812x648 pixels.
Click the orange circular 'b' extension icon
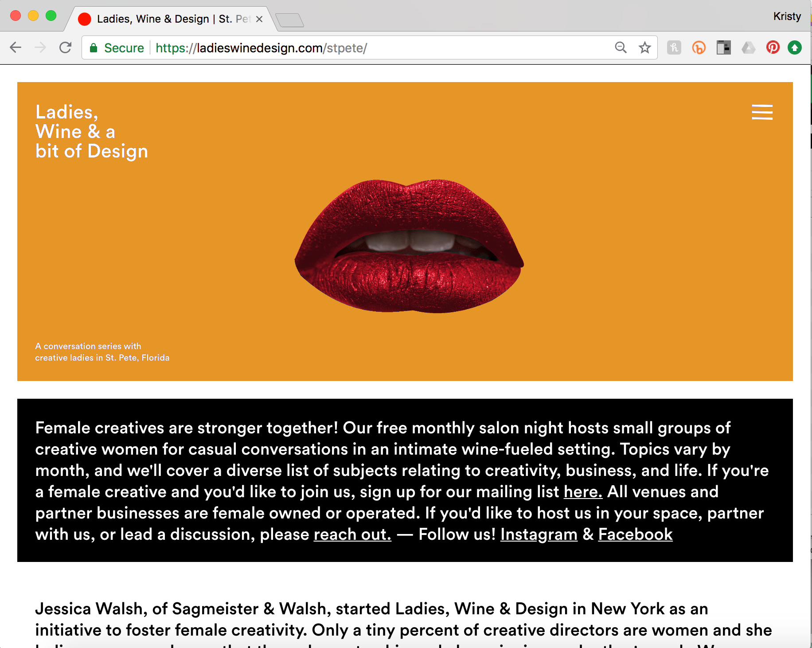point(699,47)
